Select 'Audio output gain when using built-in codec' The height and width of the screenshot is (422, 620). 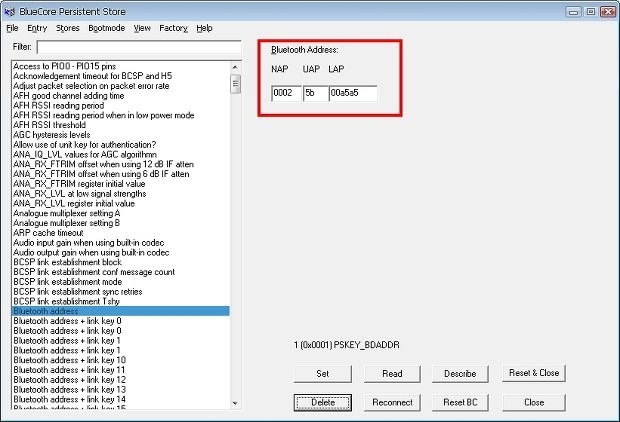pos(121,252)
